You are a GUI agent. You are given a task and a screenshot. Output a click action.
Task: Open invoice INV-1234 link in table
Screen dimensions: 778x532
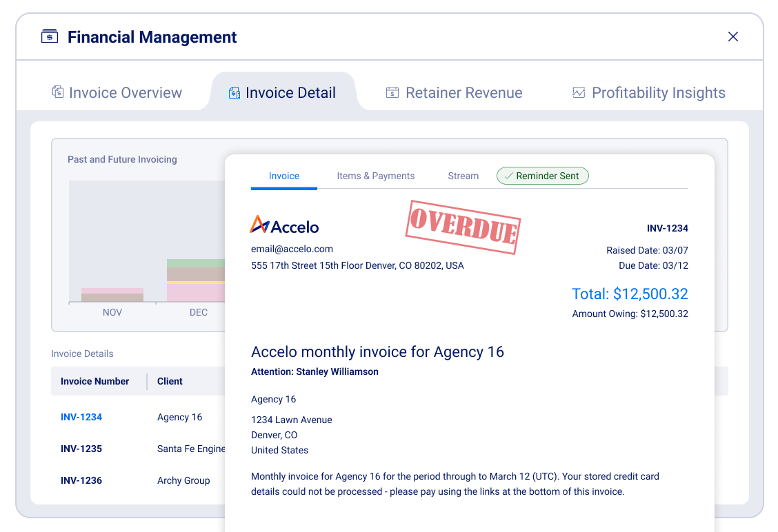click(x=81, y=417)
